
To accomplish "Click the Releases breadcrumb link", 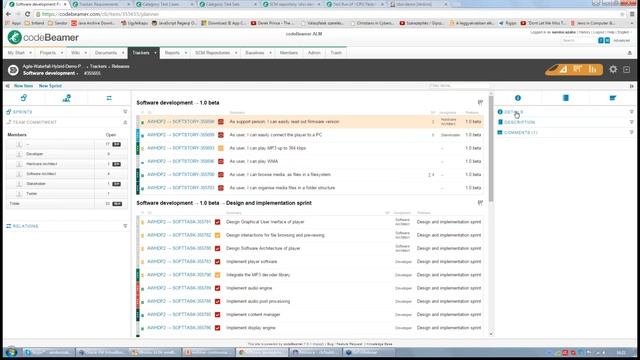I will coord(120,66).
